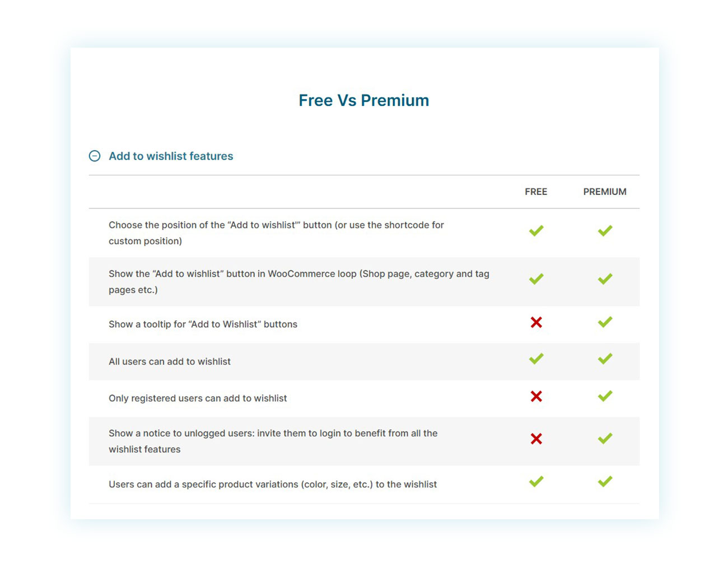
Task: Click 'Show a tooltip for Add to Wishlist buttons' text
Action: point(203,324)
